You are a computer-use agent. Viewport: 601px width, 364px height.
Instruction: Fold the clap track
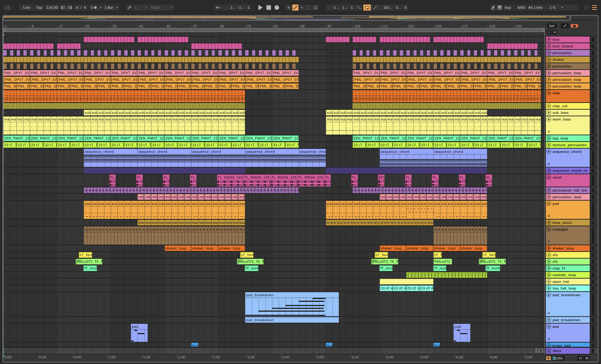(x=549, y=93)
